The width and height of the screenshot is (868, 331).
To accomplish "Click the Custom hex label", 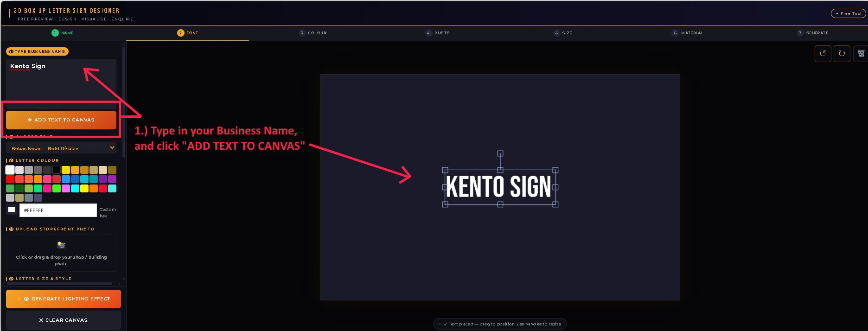I will [x=108, y=212].
